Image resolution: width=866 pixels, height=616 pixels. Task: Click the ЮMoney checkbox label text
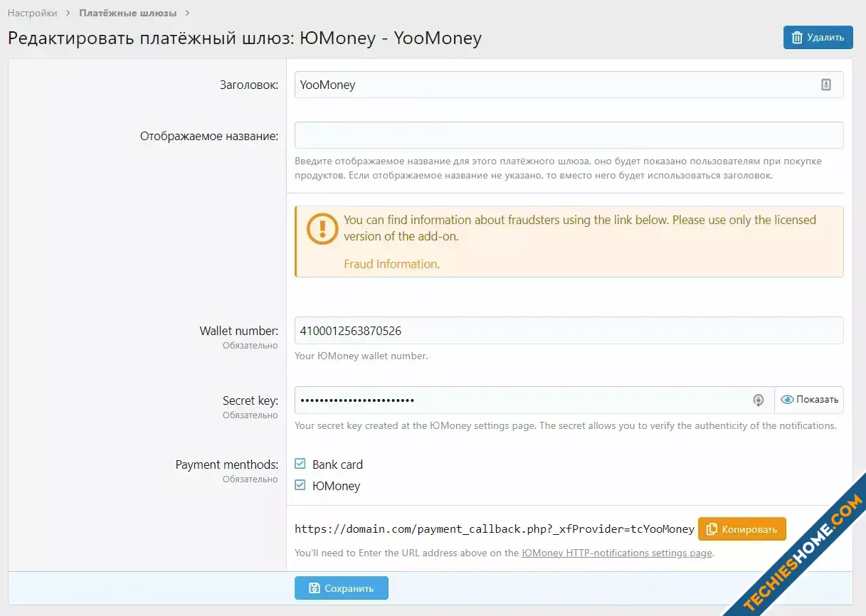[336, 486]
